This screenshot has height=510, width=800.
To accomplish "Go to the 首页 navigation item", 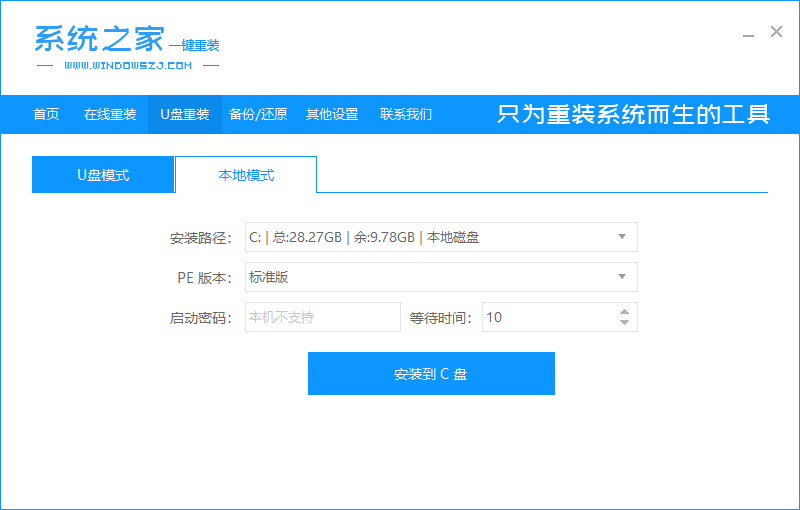I will [46, 114].
